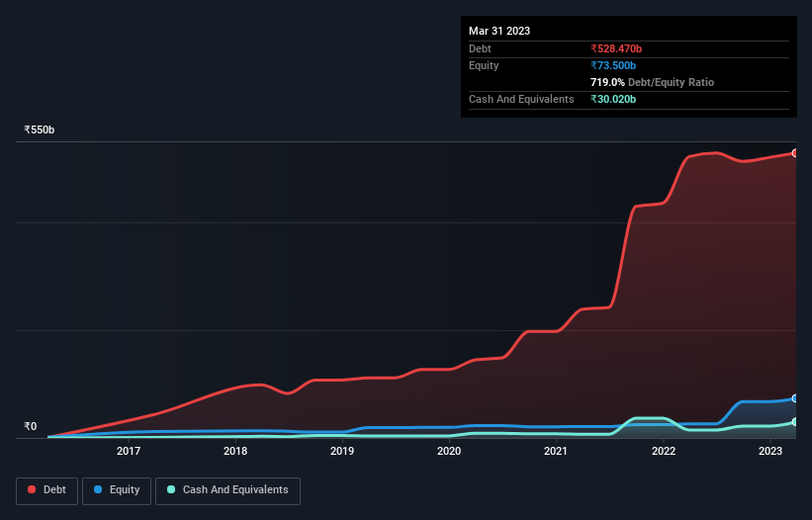Click the ₹528.470b debt value
This screenshot has width=812, height=520.
616,48
